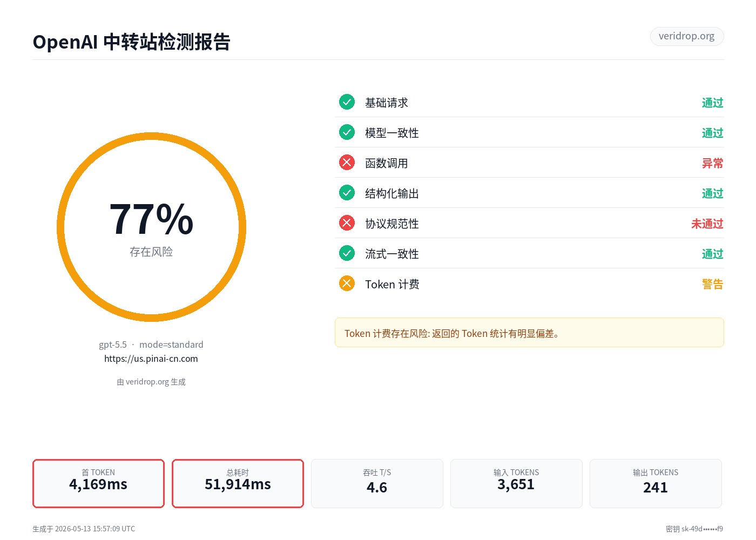Click the green check icon beside 流式一致性
This screenshot has width=756, height=540.
(x=347, y=253)
